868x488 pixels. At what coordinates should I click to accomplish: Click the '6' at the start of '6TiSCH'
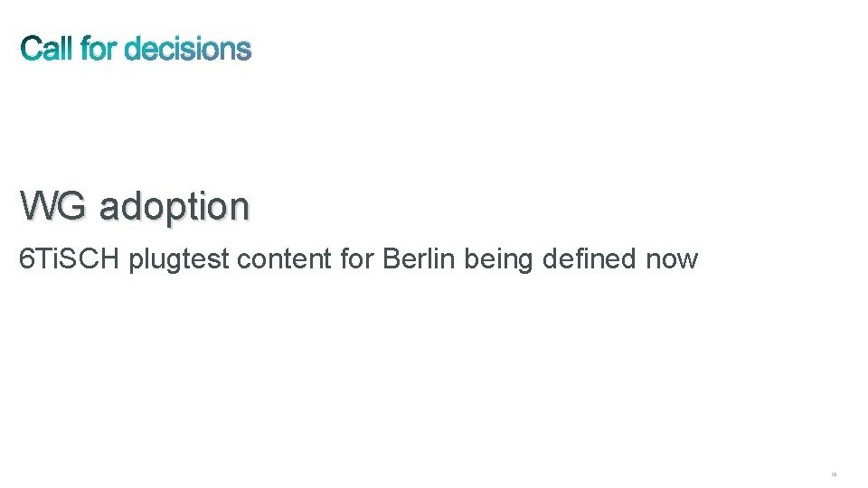(x=26, y=259)
